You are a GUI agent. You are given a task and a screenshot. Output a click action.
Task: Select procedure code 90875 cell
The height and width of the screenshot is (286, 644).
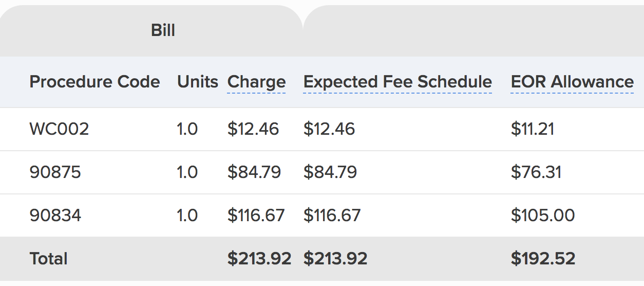(x=55, y=172)
